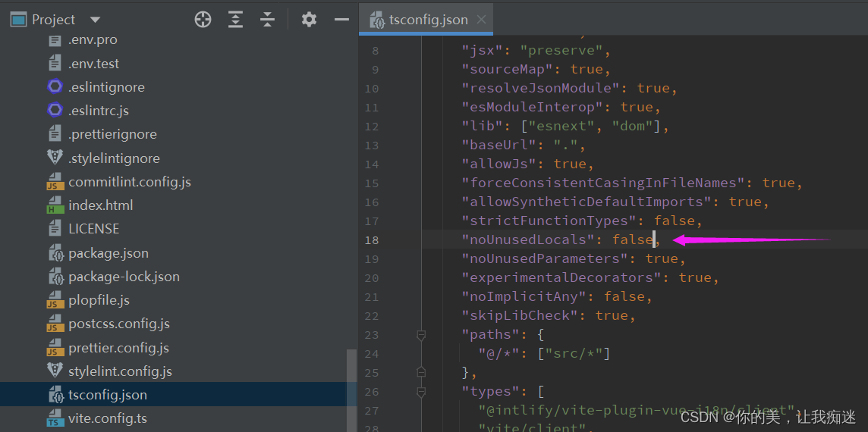Select .env.pro in the project tree
The image size is (868, 432).
point(93,40)
